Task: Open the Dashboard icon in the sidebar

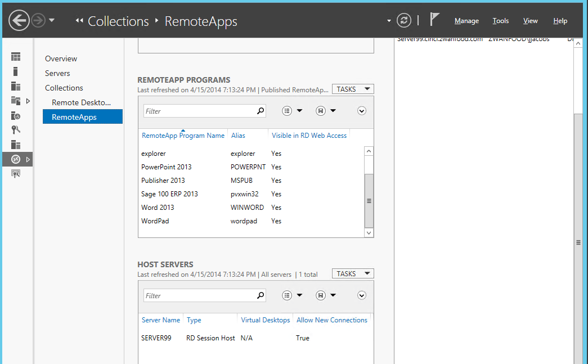Action: point(16,57)
